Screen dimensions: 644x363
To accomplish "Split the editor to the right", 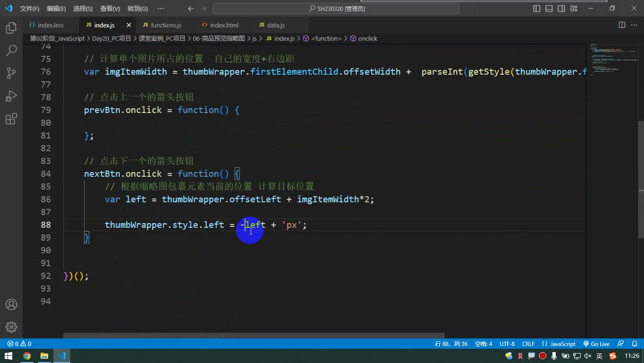I will click(x=622, y=25).
